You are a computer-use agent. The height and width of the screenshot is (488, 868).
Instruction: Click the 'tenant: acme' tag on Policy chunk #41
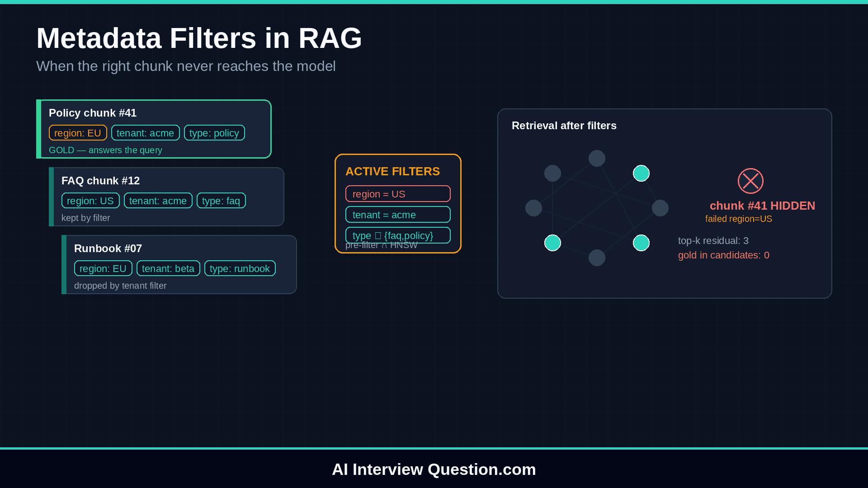(x=146, y=133)
